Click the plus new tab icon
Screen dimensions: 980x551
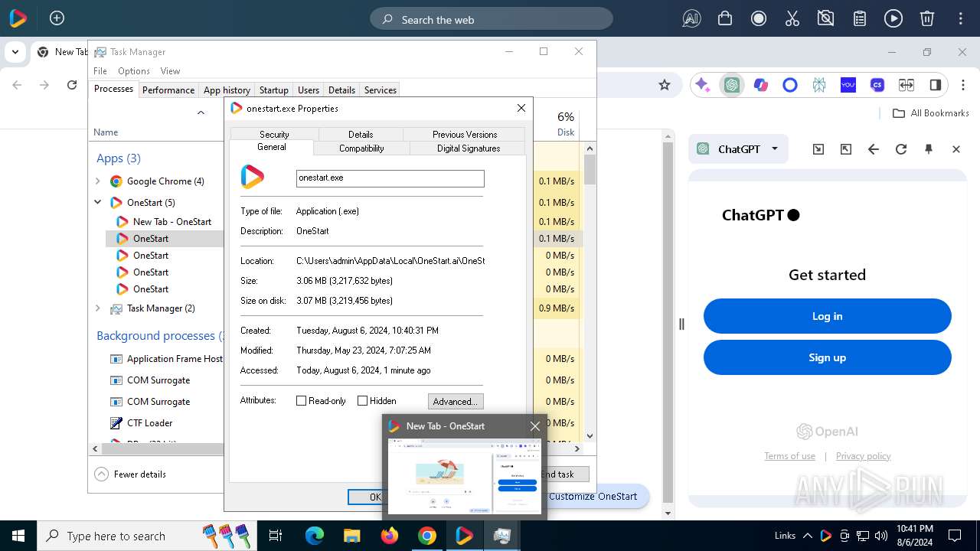coord(57,18)
